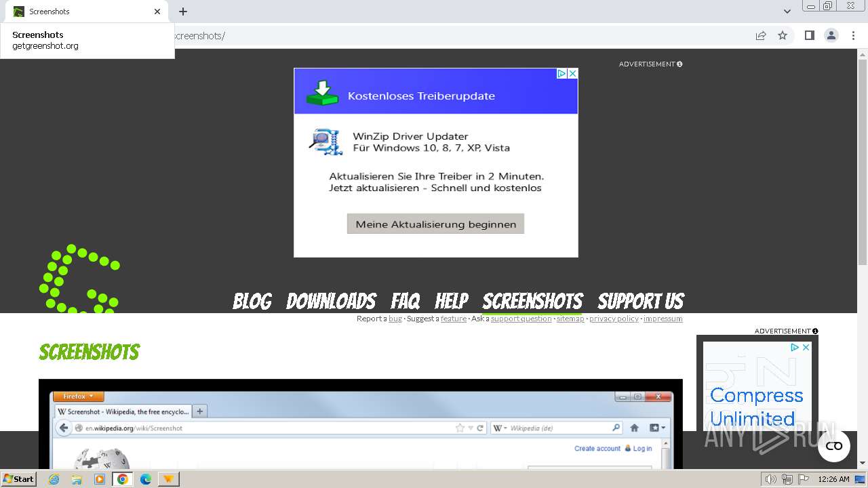Open the impressum link
This screenshot has width=868, height=488.
pyautogui.click(x=663, y=319)
